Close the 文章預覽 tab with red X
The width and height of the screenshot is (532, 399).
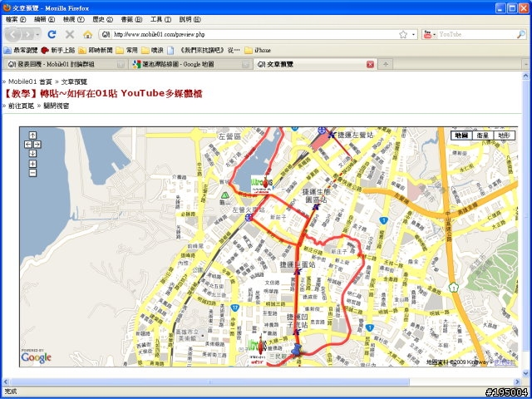pos(370,65)
